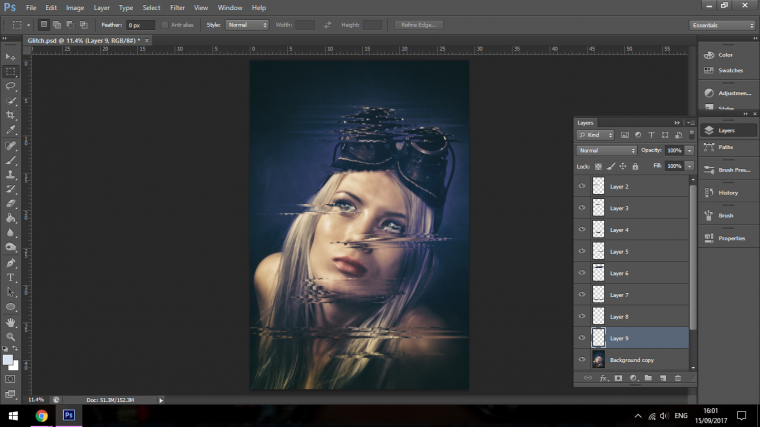Viewport: 760px width, 427px height.
Task: Open Layers panel flyout menu
Action: [x=690, y=123]
